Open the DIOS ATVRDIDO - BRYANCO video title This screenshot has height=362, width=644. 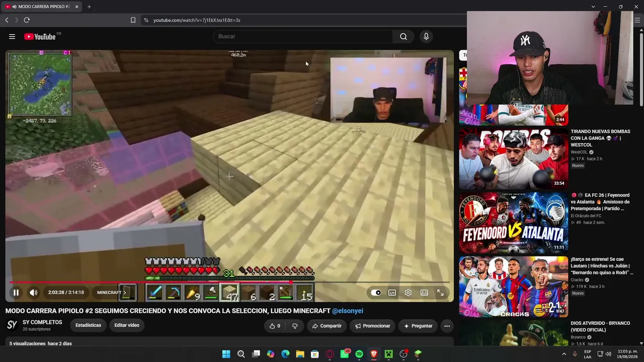(x=600, y=327)
